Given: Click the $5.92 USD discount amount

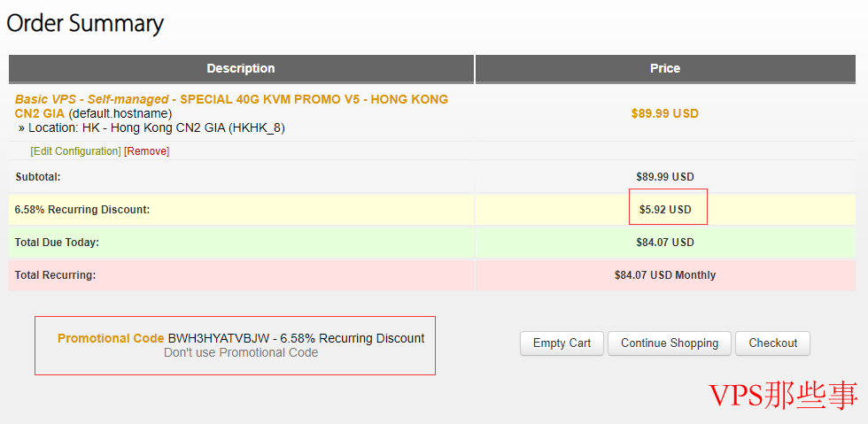Looking at the screenshot, I should 665,210.
